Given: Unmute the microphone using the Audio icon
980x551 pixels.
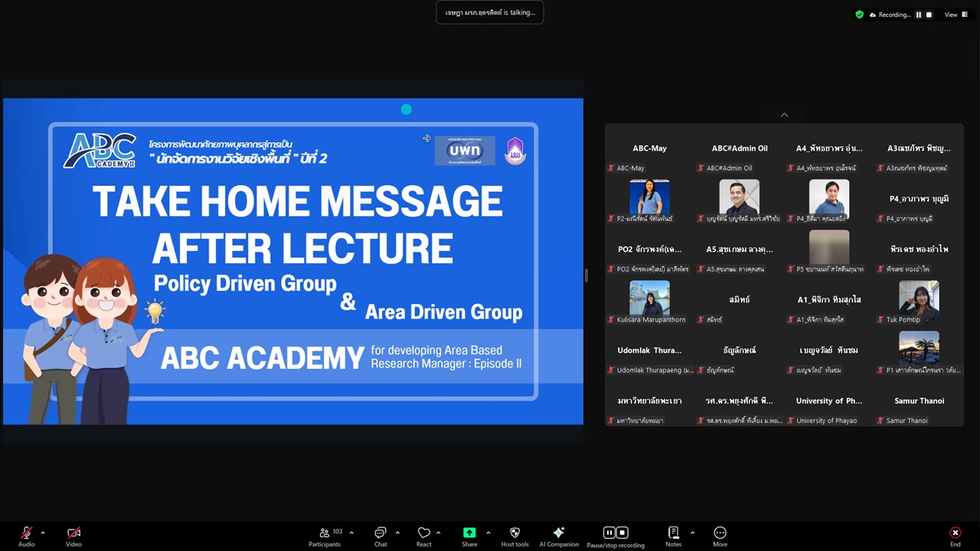Looking at the screenshot, I should (26, 533).
